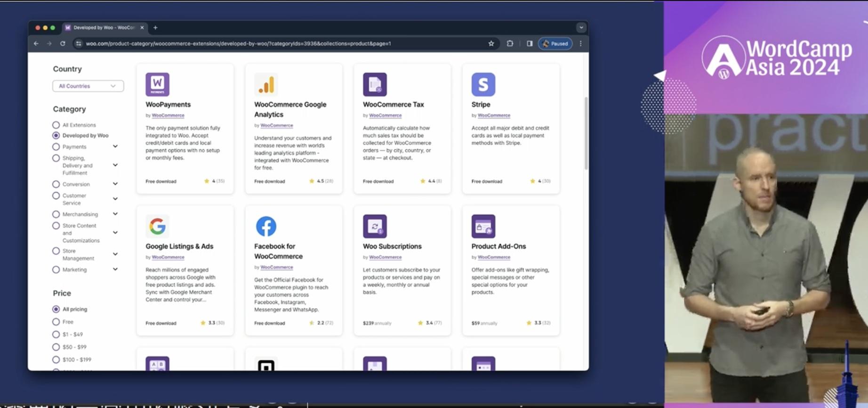Image resolution: width=868 pixels, height=408 pixels.
Task: Switch to the Developed by Woo tab
Action: point(104,27)
